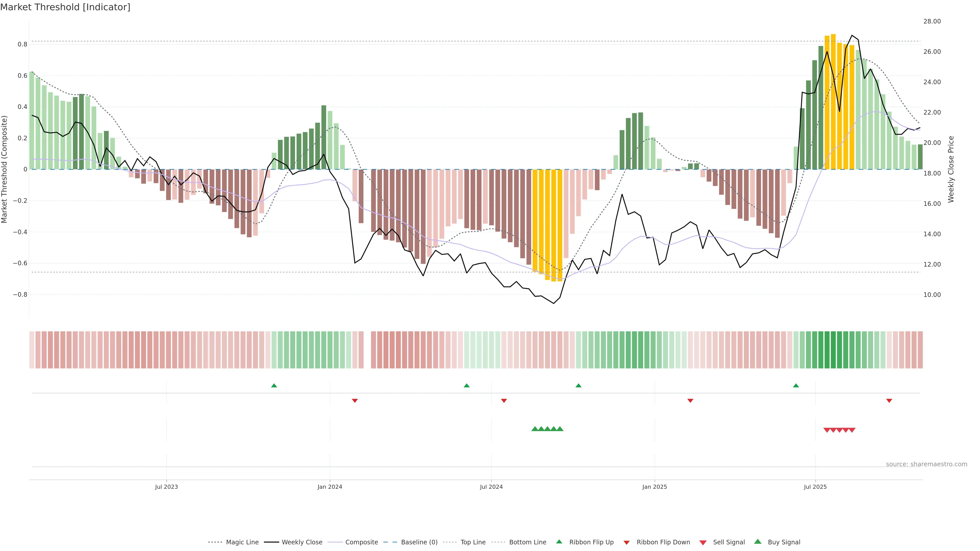Click the Buy Signal legend triangle icon
The height and width of the screenshot is (551, 980).
758,542
